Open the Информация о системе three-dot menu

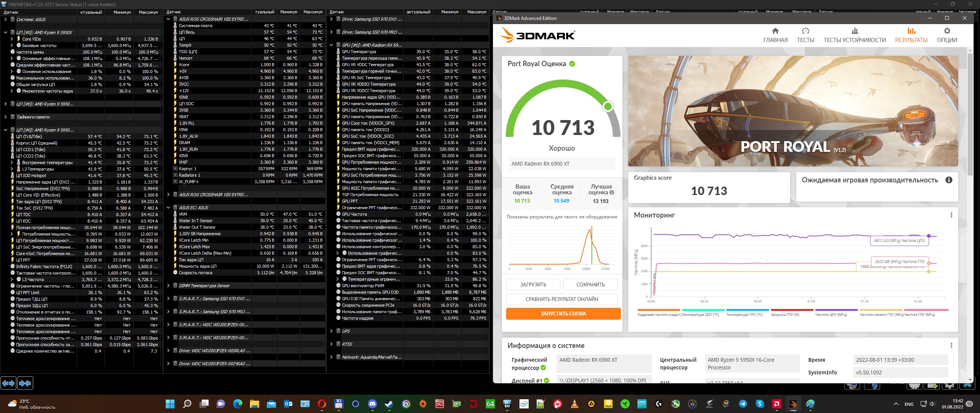[951, 346]
